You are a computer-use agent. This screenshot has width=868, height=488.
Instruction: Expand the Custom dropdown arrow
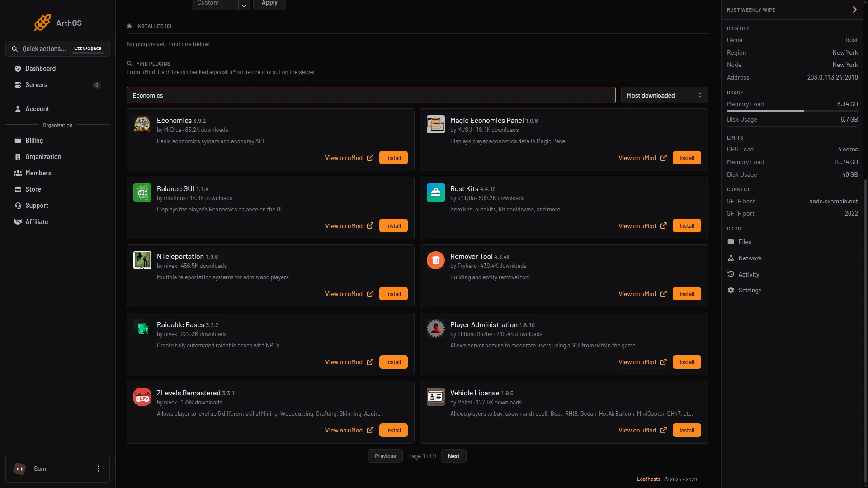pos(244,5)
